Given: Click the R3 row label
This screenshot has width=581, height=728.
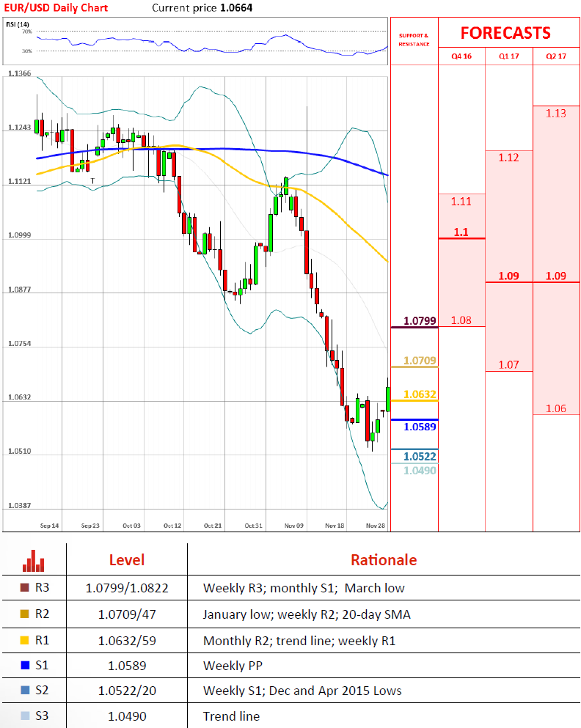Looking at the screenshot, I should pyautogui.click(x=42, y=588).
